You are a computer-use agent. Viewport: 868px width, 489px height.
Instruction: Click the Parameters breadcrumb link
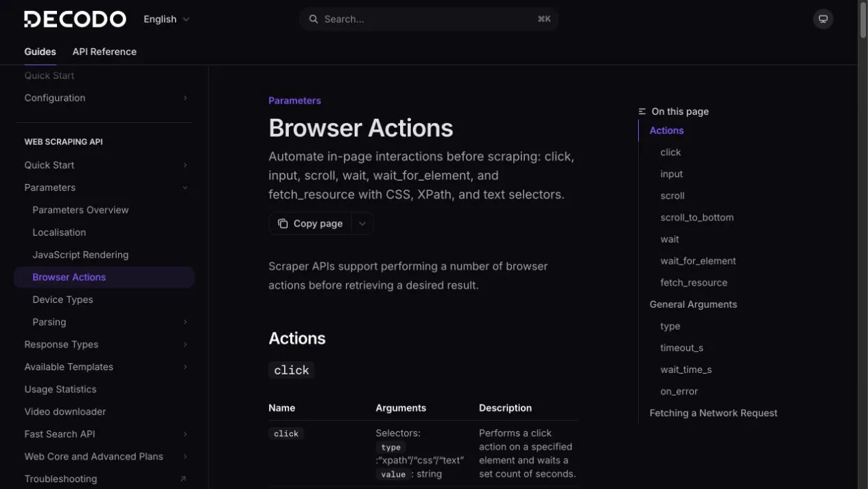(x=294, y=100)
